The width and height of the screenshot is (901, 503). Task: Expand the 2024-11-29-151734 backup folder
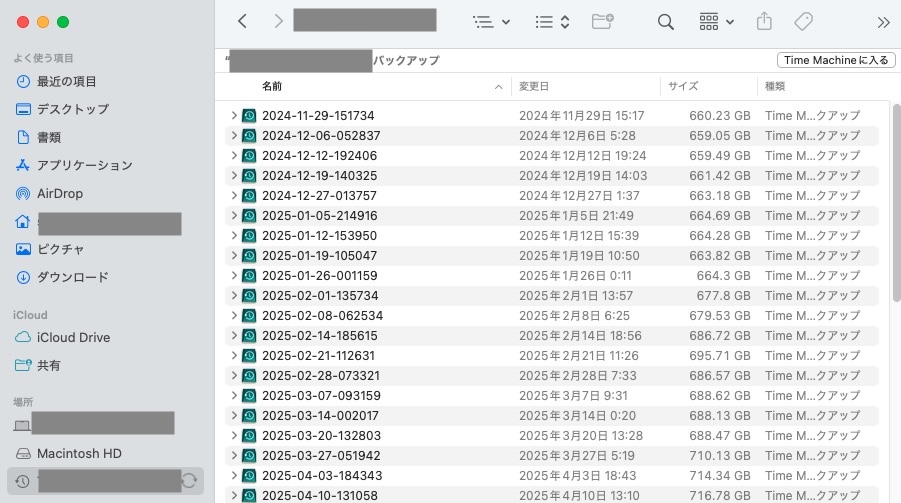pyautogui.click(x=234, y=116)
